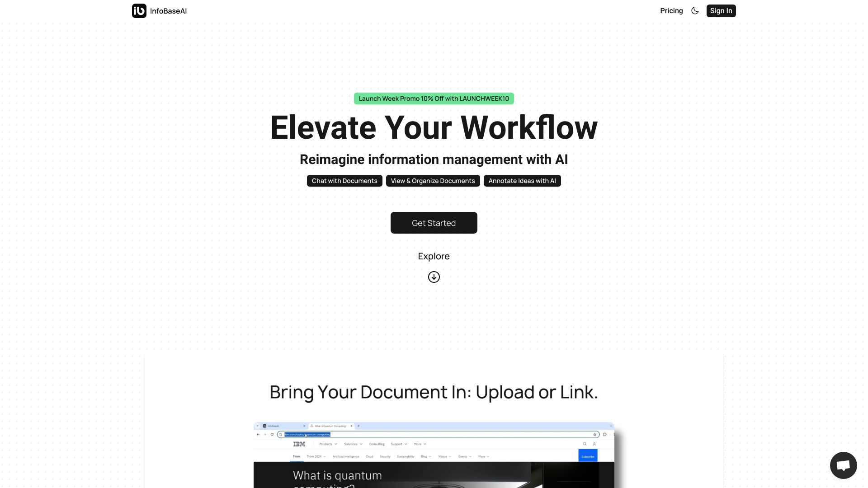The width and height of the screenshot is (868, 488).
Task: Click the download/explore arrow icon
Action: 434,277
